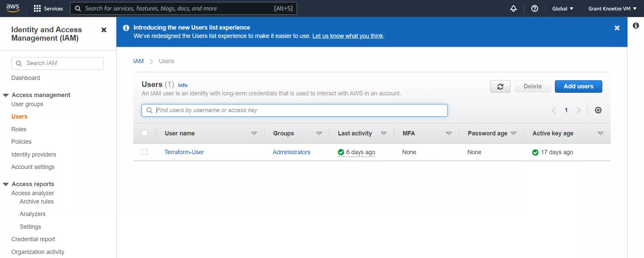
Task: Select all users header checkbox
Action: coord(145,133)
